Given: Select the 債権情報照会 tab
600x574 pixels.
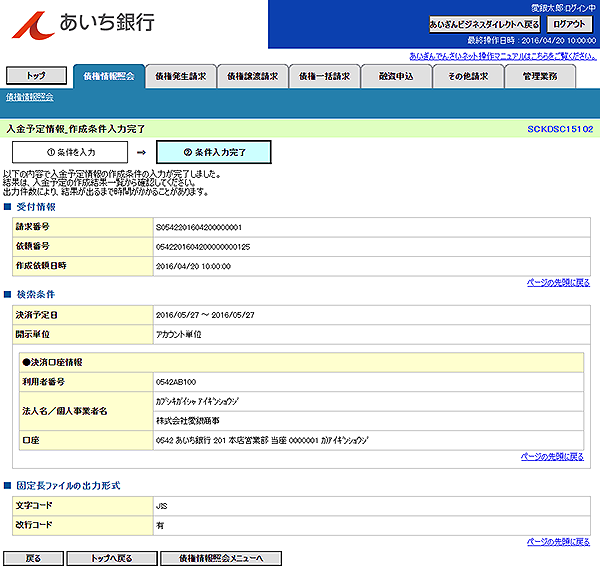Looking at the screenshot, I should (x=109, y=76).
